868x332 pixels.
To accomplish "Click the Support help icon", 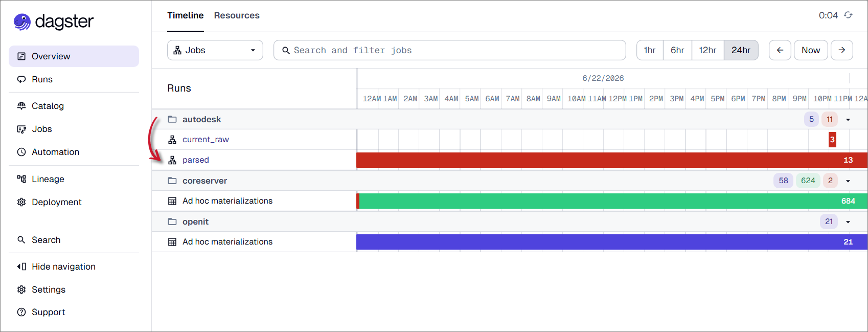I will pyautogui.click(x=21, y=312).
